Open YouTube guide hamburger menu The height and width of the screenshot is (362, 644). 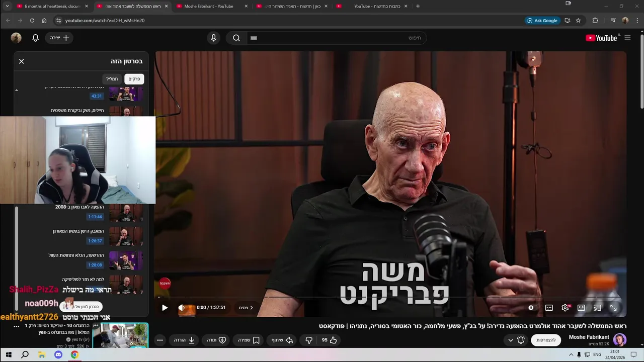coord(627,38)
